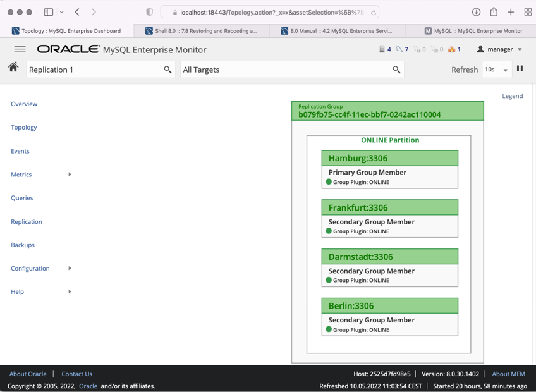The image size is (536, 392).
Task: Click the ONLINE Partition label
Action: pyautogui.click(x=390, y=140)
